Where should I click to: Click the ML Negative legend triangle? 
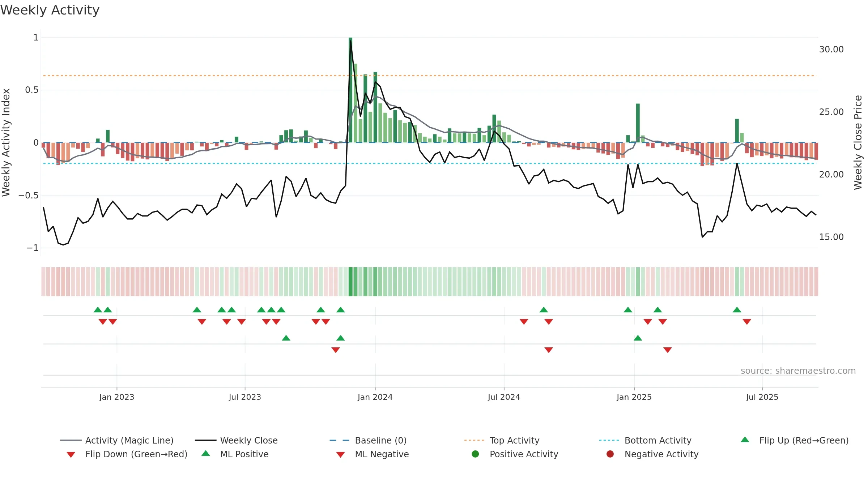click(340, 455)
